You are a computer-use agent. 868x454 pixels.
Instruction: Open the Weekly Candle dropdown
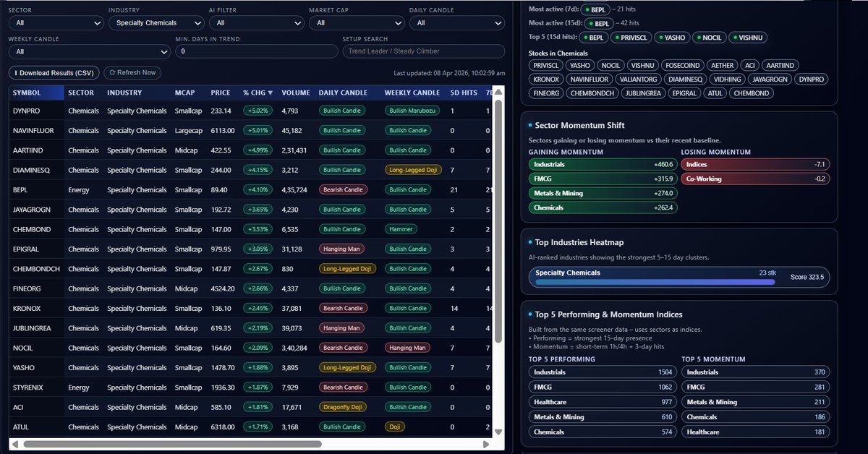90,51
